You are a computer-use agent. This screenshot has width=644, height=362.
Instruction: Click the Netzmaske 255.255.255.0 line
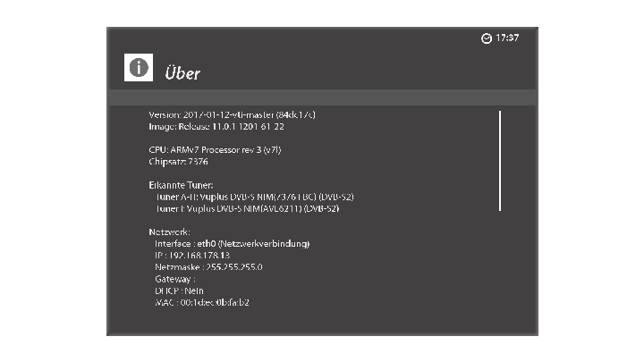pyautogui.click(x=208, y=267)
